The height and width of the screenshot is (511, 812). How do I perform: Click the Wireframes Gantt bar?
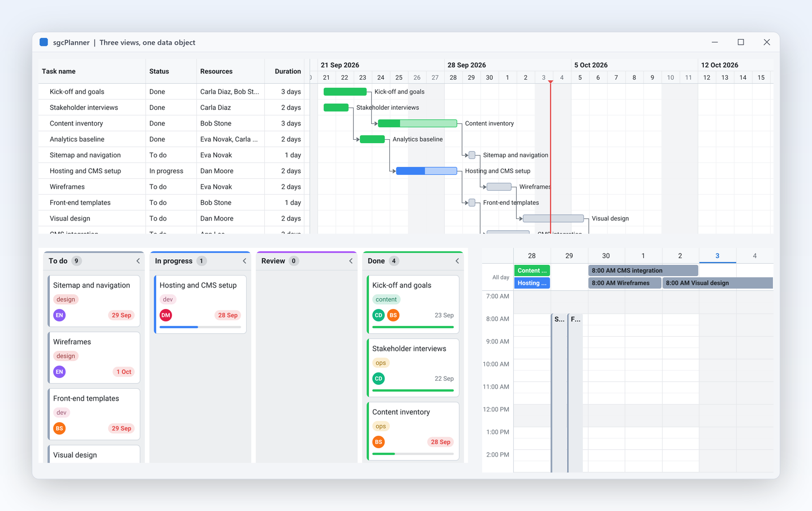499,187
